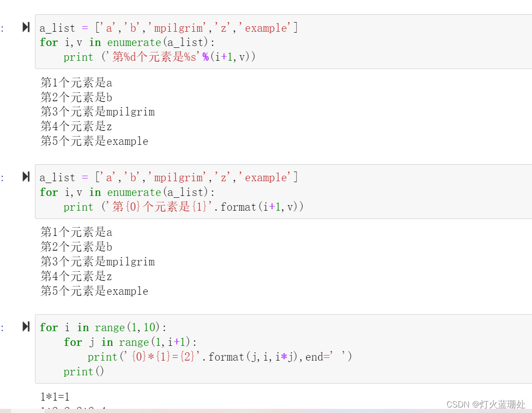Click the run icon beside the first code cell
Image resolution: width=532 pixels, height=413 pixels.
point(26,27)
